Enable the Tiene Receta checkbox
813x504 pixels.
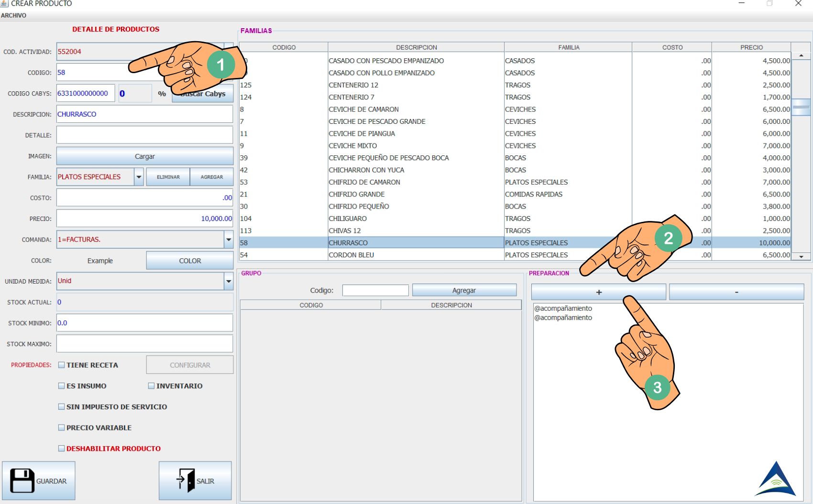tap(62, 365)
